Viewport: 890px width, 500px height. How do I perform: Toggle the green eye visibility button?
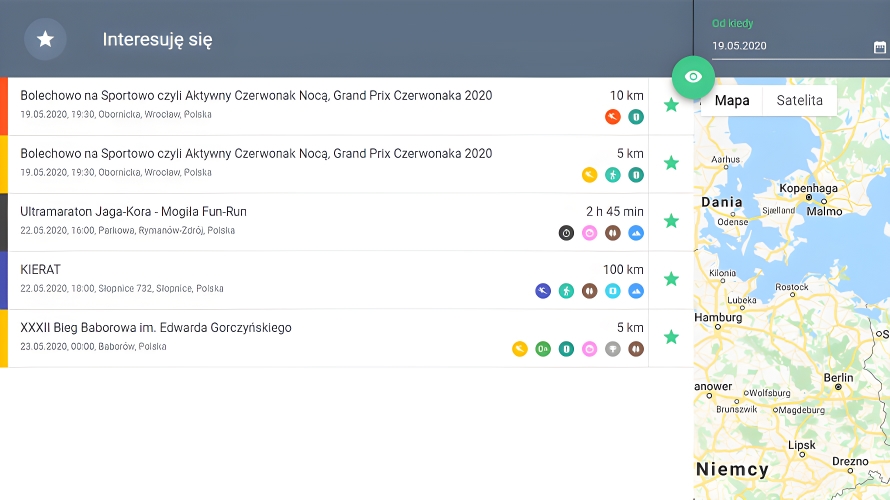pyautogui.click(x=694, y=77)
